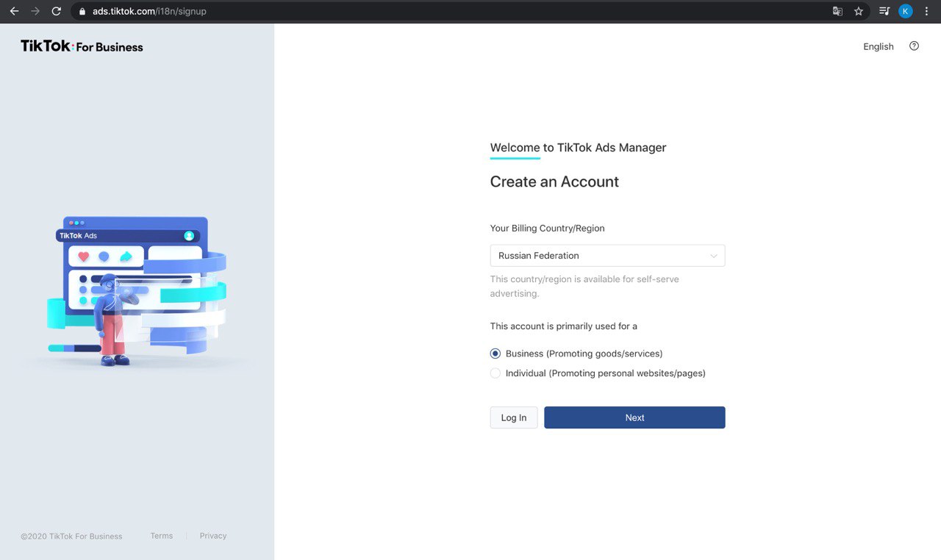Open the Chrome profile avatar K
Image resolution: width=941 pixels, height=560 pixels.
pyautogui.click(x=906, y=11)
